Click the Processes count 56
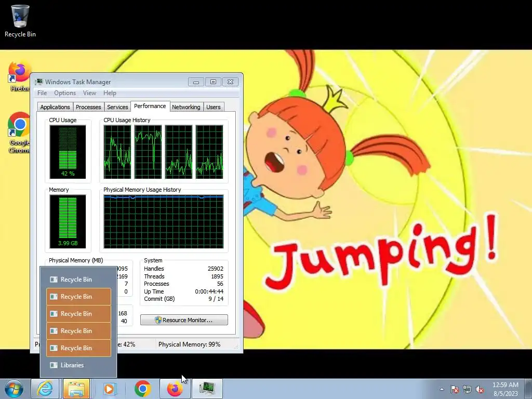The image size is (532, 399). click(220, 284)
